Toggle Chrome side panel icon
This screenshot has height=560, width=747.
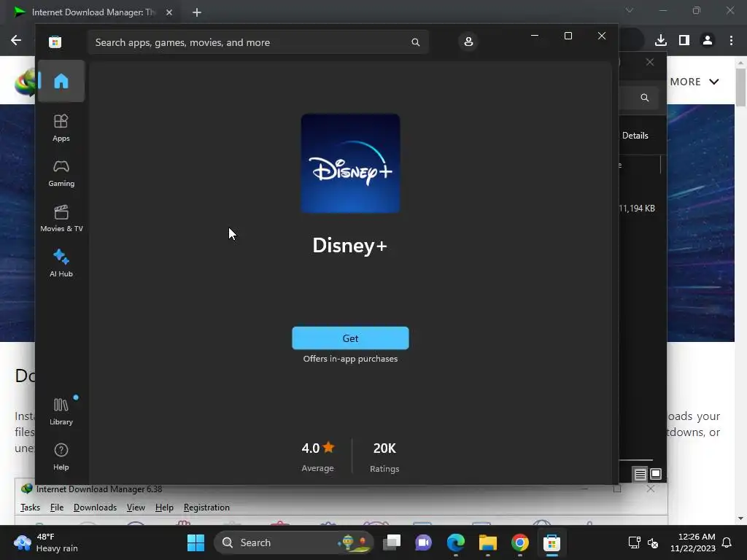click(x=684, y=40)
